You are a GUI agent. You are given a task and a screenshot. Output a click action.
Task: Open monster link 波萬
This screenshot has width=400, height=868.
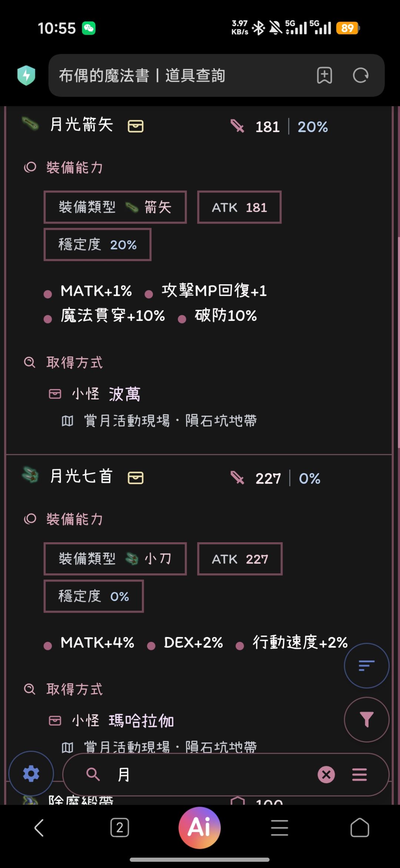[x=124, y=394]
